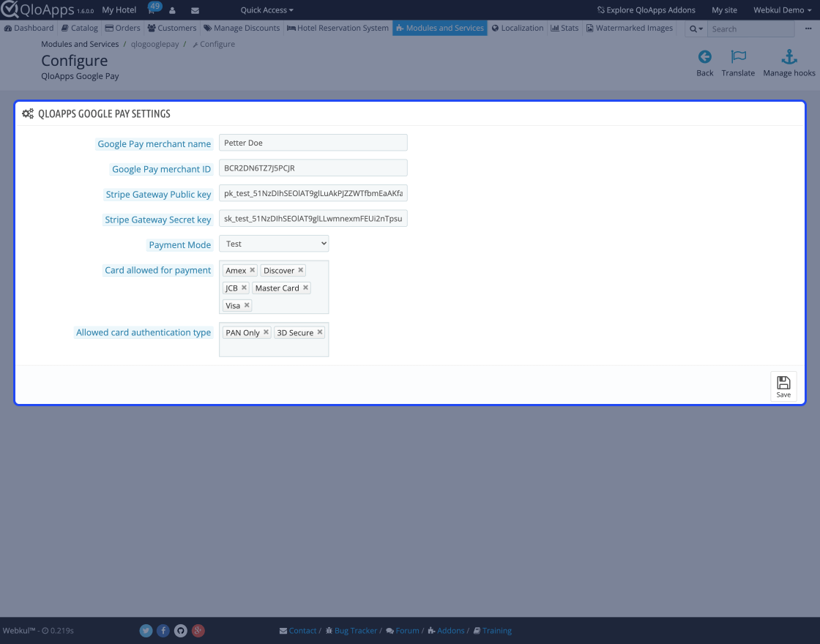Open the Catalog menu
The image size is (820, 644).
coord(80,29)
